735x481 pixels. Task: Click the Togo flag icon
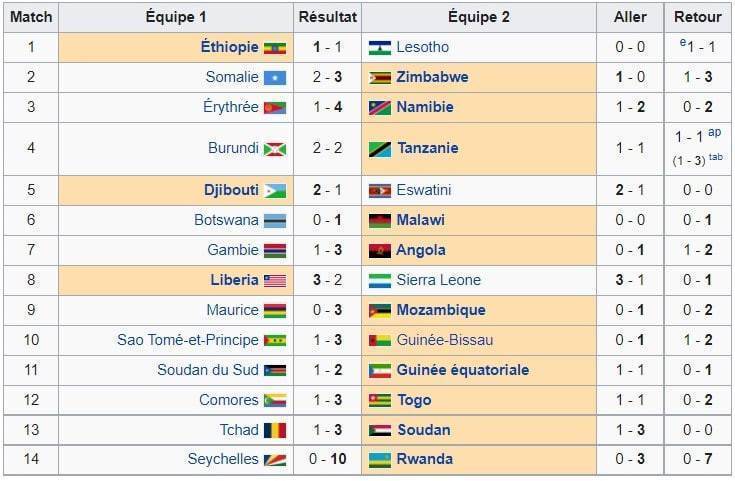point(380,400)
